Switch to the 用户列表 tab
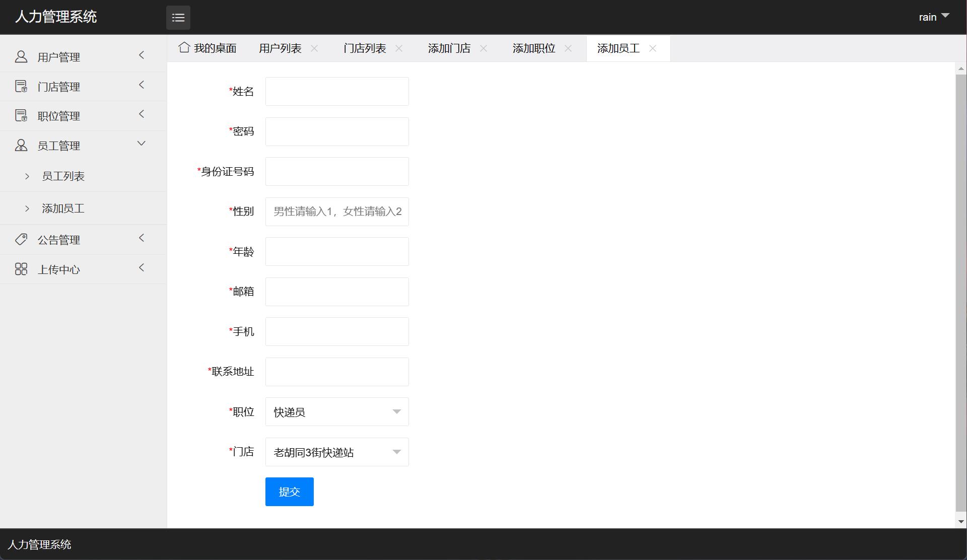Image resolution: width=967 pixels, height=560 pixels. 280,48
